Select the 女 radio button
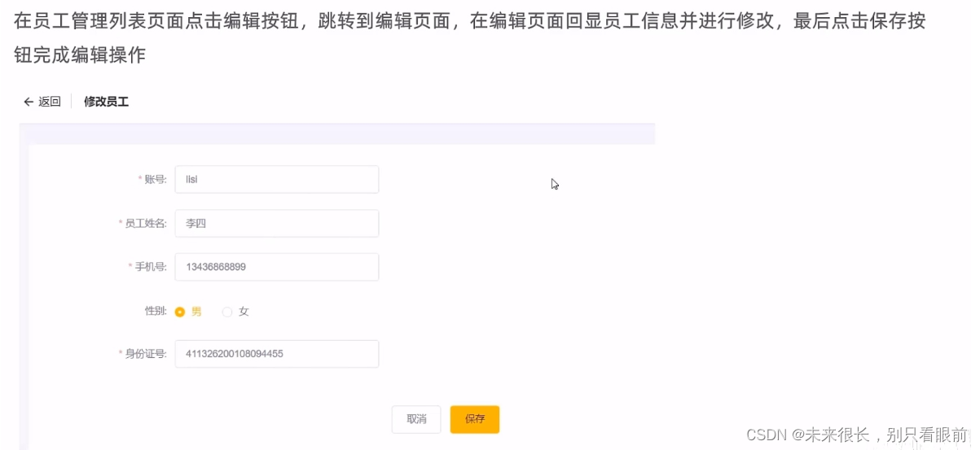The height and width of the screenshot is (450, 980). tap(227, 312)
